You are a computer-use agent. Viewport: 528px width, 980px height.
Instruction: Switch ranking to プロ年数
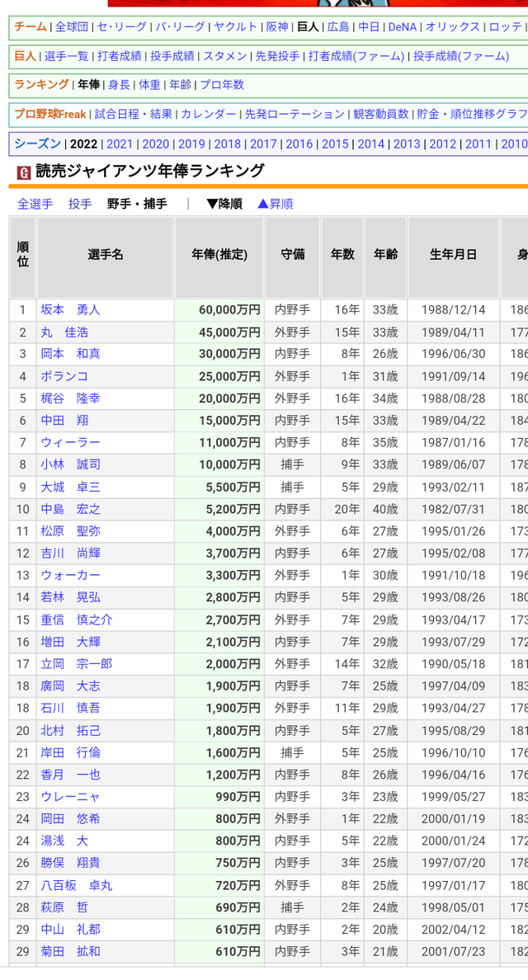pyautogui.click(x=222, y=84)
